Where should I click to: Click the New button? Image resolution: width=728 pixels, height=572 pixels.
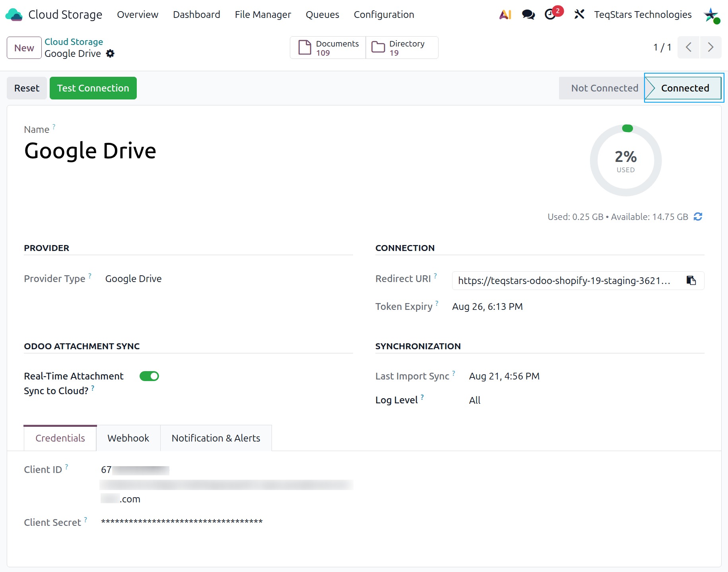click(x=24, y=48)
